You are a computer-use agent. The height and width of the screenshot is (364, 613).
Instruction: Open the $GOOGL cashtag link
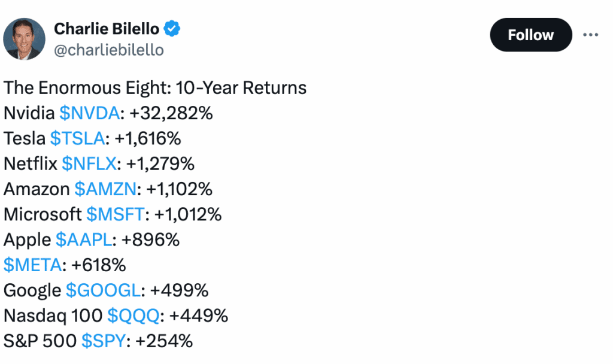103,290
